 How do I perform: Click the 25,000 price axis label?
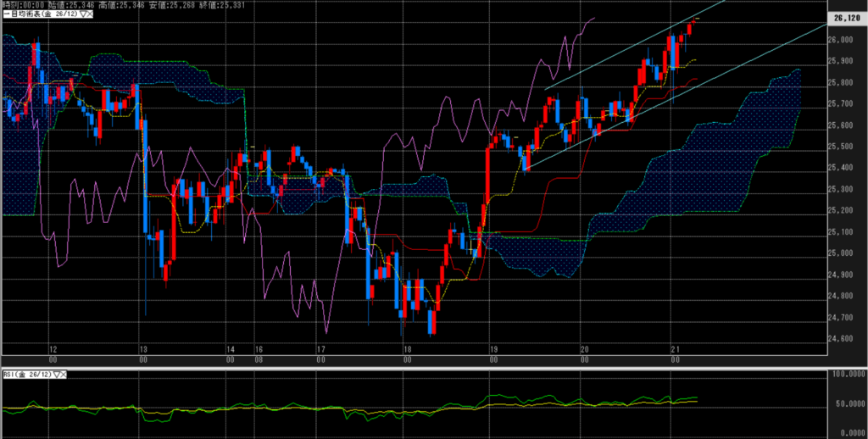[x=843, y=253]
